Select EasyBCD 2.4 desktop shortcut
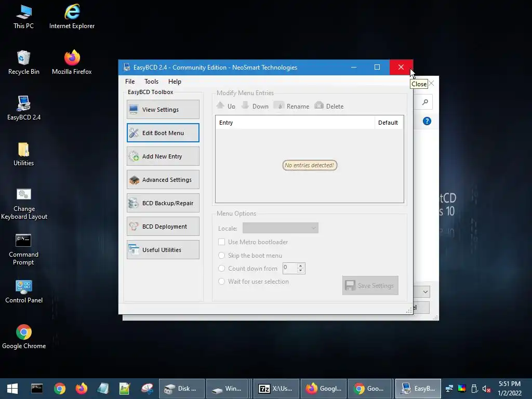Image resolution: width=532 pixels, height=399 pixels. [x=24, y=108]
